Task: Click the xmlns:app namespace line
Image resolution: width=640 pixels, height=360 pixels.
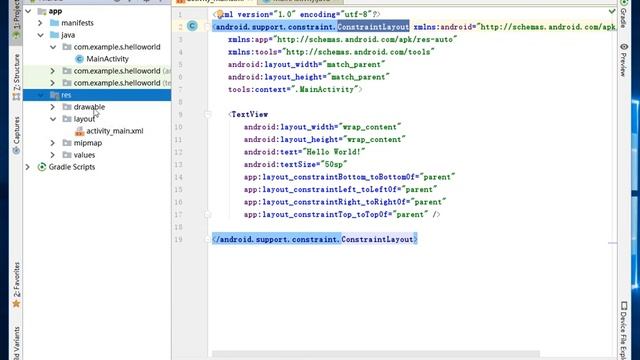Action: click(x=342, y=40)
